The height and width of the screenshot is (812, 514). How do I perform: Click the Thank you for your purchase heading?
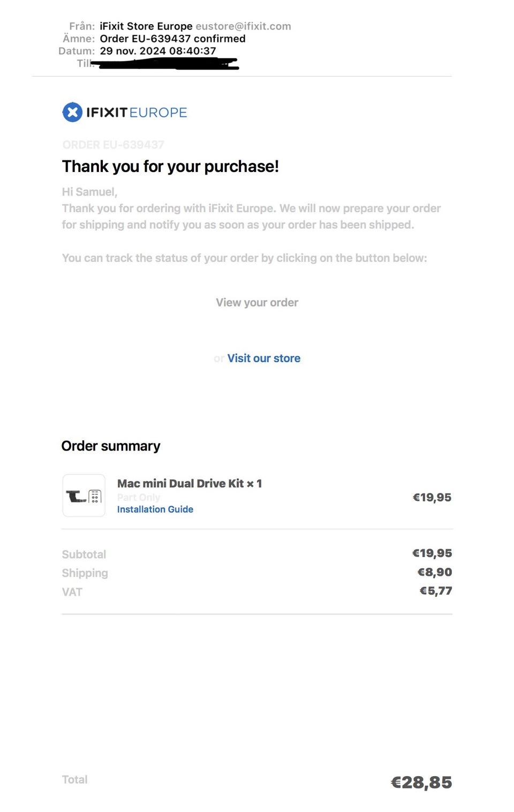(x=170, y=167)
